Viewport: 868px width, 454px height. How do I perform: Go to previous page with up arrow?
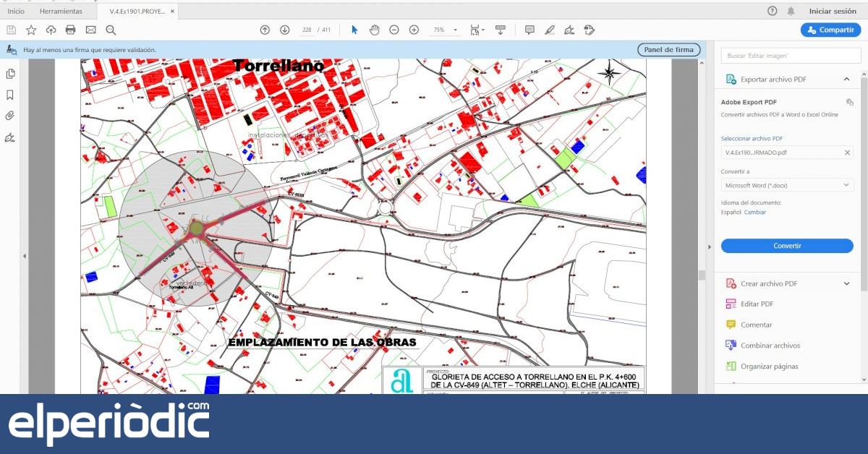click(265, 30)
